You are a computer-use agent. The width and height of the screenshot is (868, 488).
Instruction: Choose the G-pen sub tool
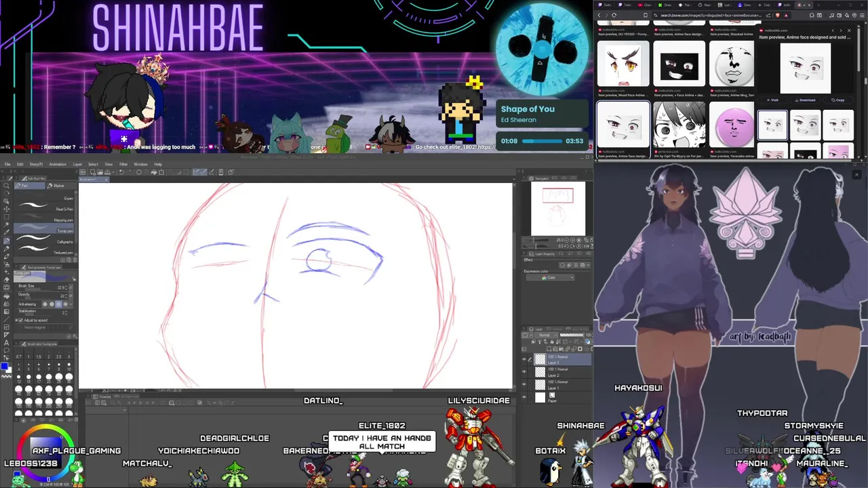(x=44, y=199)
